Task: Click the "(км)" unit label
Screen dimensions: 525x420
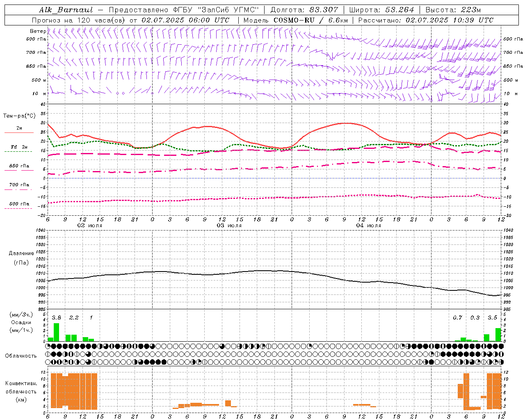Action: [21, 399]
